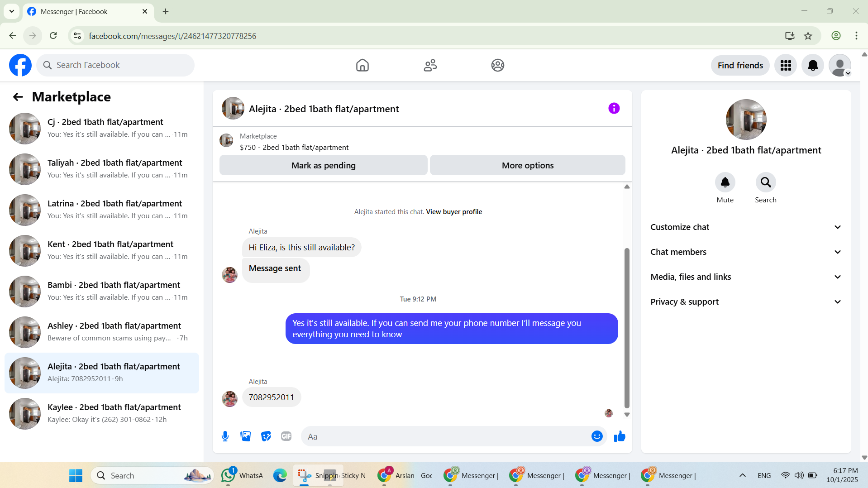The width and height of the screenshot is (868, 488).
Task: Click the More options button
Action: point(528,165)
